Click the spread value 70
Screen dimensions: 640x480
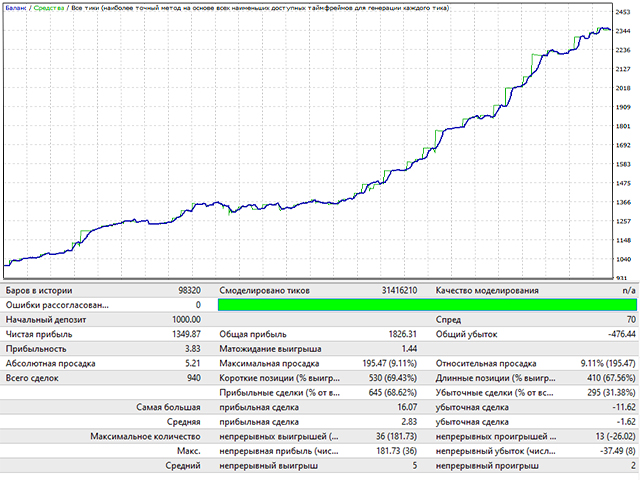tap(631, 320)
